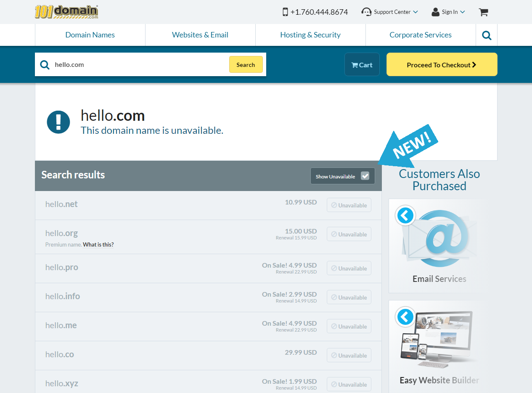Click the yellow Search button
This screenshot has width=532, height=393.
click(246, 64)
